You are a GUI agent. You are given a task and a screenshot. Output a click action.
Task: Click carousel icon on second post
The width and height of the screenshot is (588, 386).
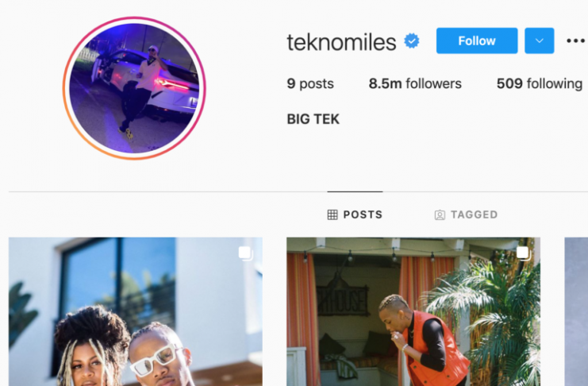pos(524,253)
